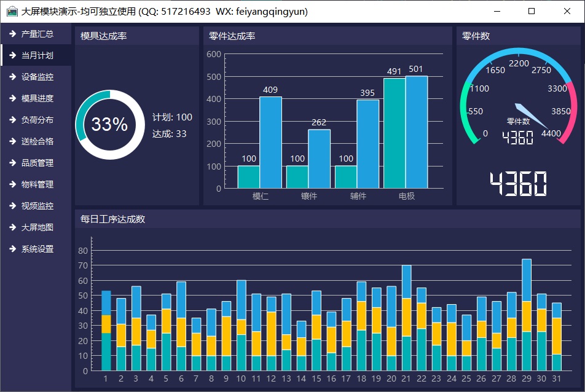Click the day 29 stacked bar

(x=527, y=315)
